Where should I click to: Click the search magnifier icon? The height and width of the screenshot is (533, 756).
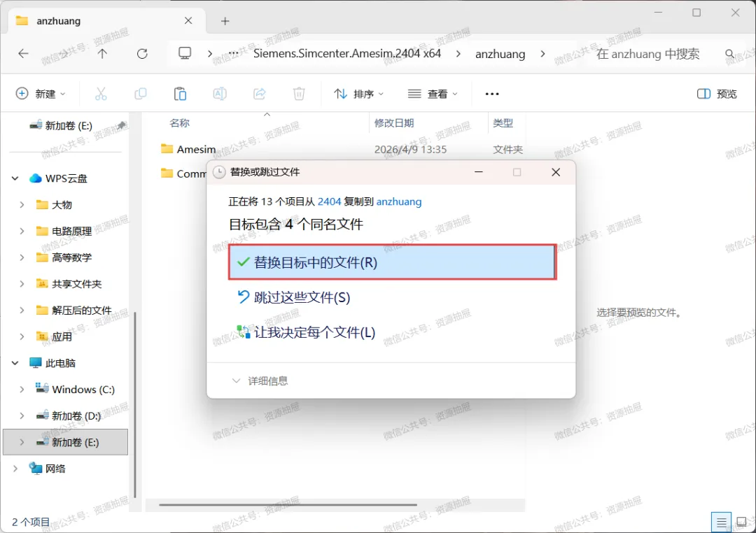(x=729, y=54)
